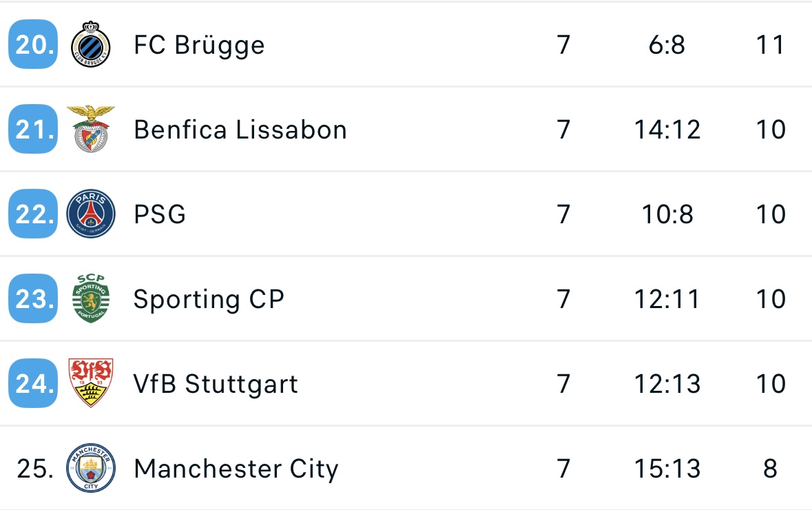Open the Manchester City team name
Screen dimensions: 812x510
pos(236,469)
